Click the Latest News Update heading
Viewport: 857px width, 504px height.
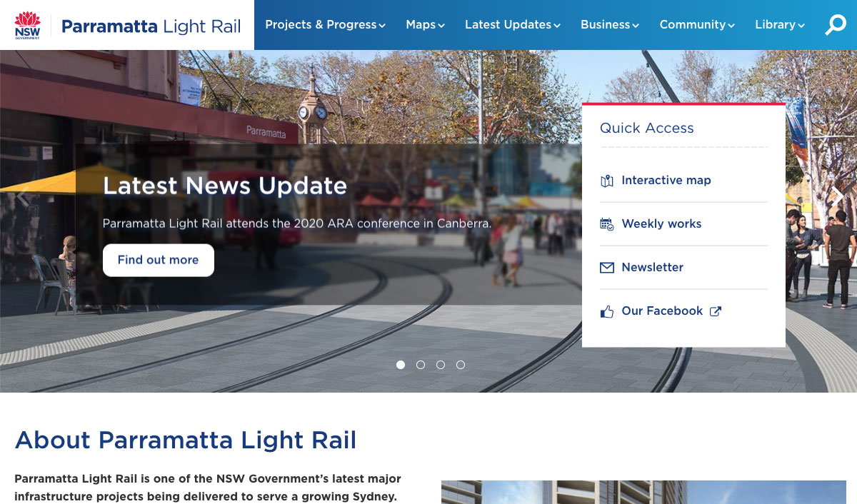(225, 186)
